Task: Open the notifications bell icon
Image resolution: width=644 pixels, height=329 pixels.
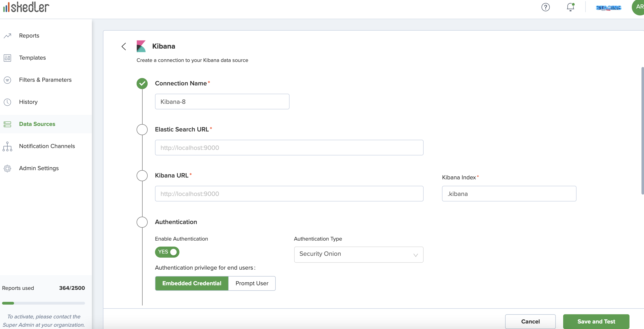Action: point(570,7)
